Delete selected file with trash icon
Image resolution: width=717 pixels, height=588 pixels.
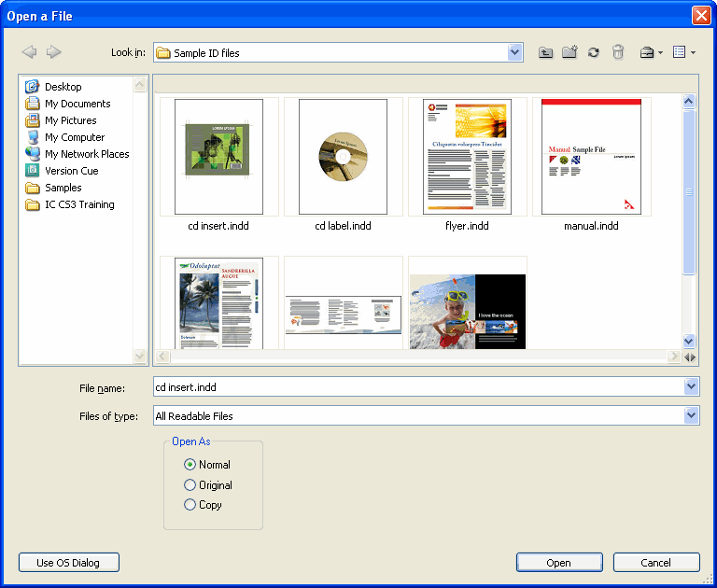(618, 52)
